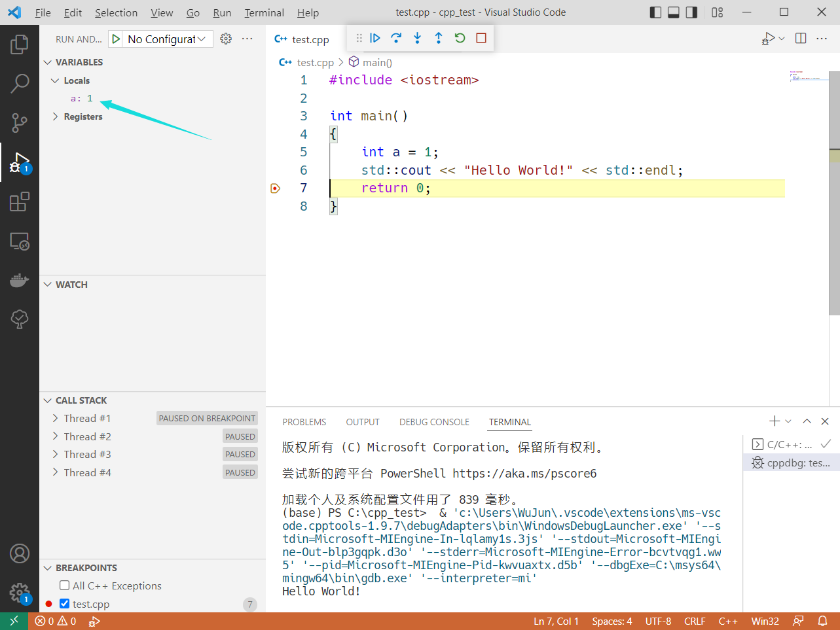The width and height of the screenshot is (840, 630).
Task: Switch to the DEBUG CONSOLE tab
Action: pyautogui.click(x=434, y=422)
